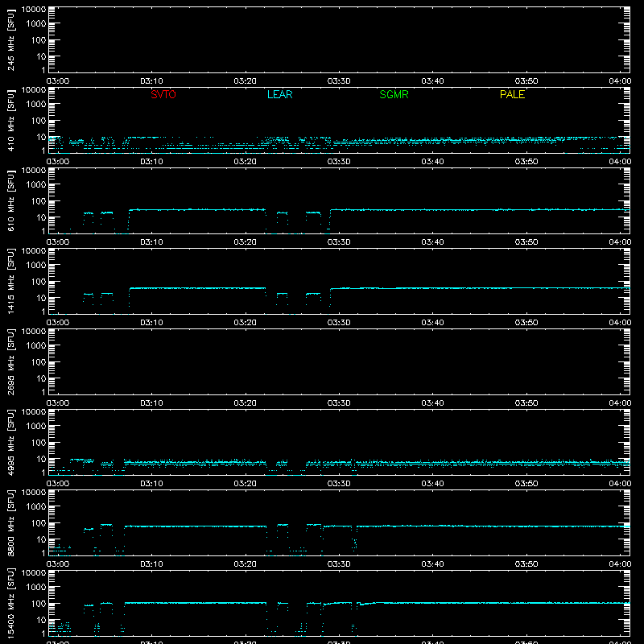
Task: Click the 245 MHz [SFU] axis title
Action: point(10,39)
